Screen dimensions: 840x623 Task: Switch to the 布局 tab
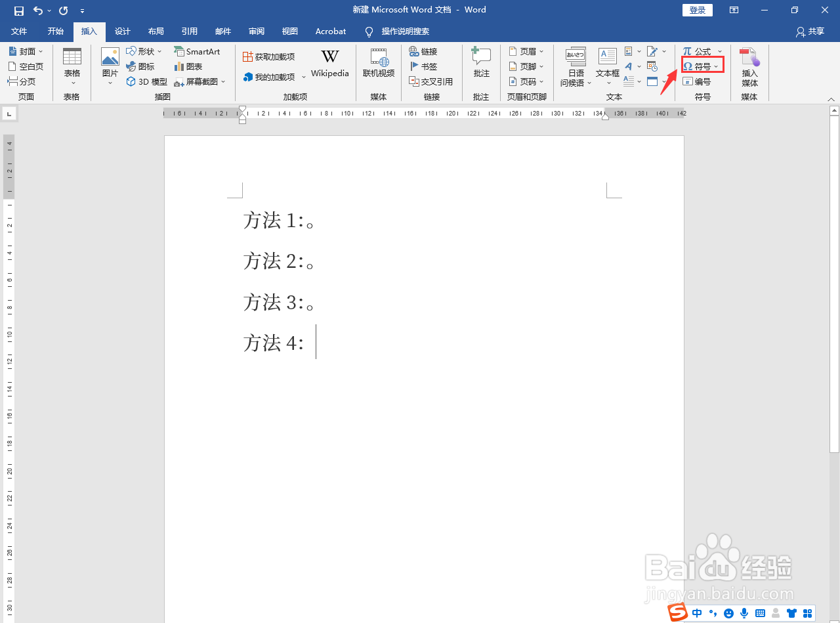click(156, 31)
